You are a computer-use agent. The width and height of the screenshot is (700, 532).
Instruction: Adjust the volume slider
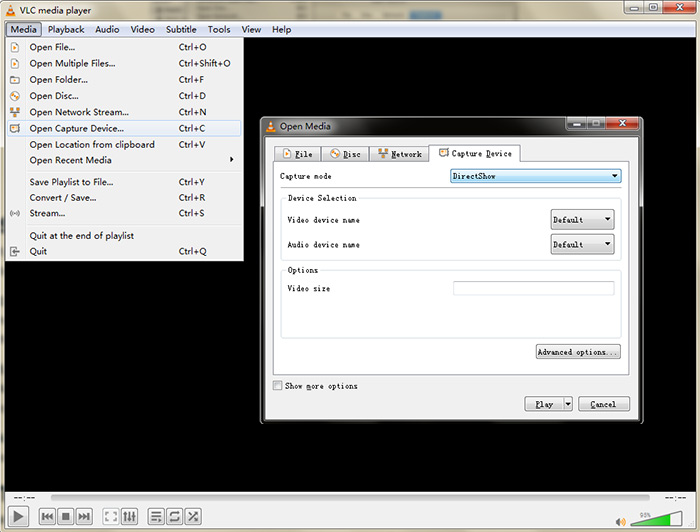coord(656,519)
